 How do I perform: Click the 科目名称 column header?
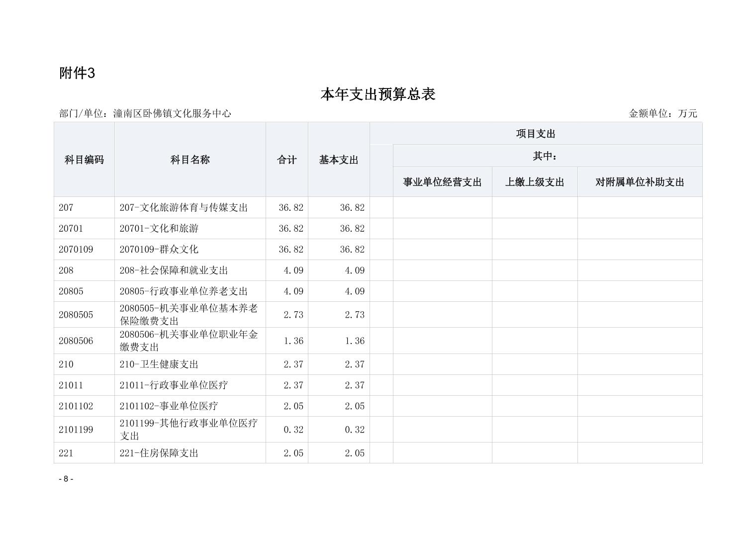pos(190,160)
